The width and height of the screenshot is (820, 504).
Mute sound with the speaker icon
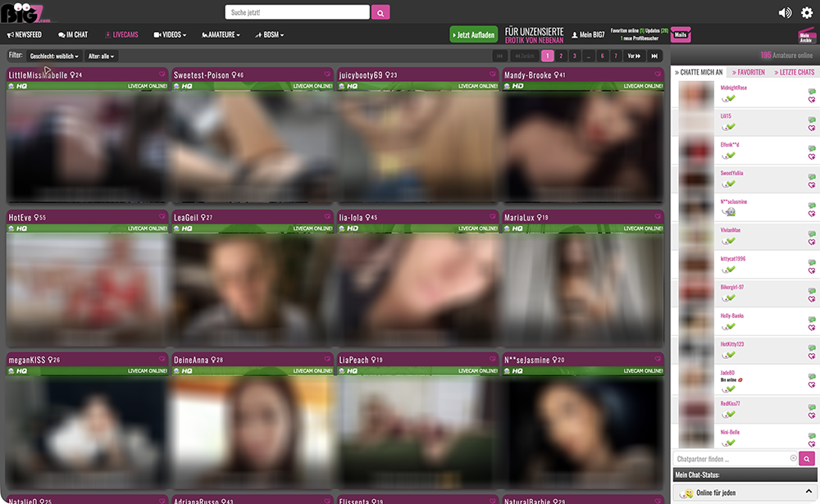coord(785,12)
